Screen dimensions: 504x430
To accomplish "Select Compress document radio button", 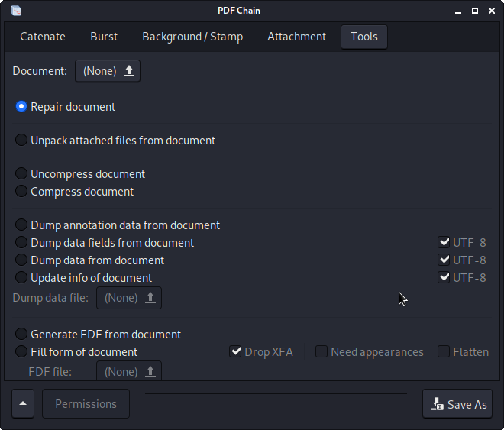I will [x=75, y=192].
